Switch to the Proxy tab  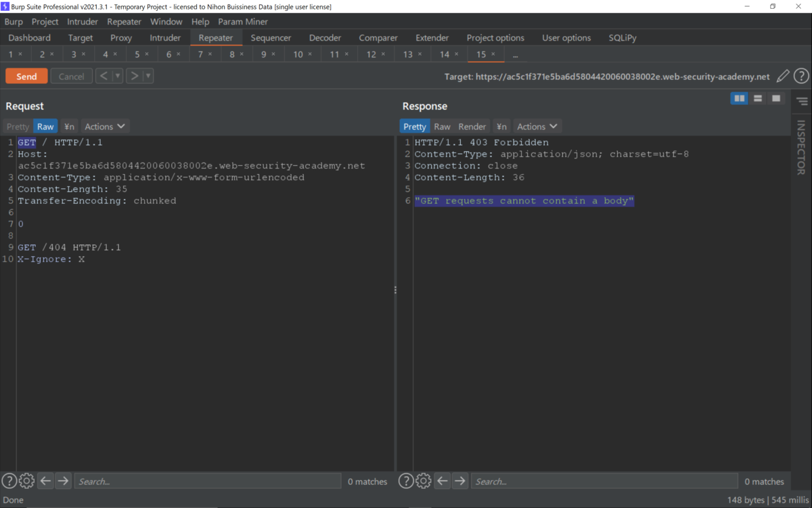tap(121, 38)
